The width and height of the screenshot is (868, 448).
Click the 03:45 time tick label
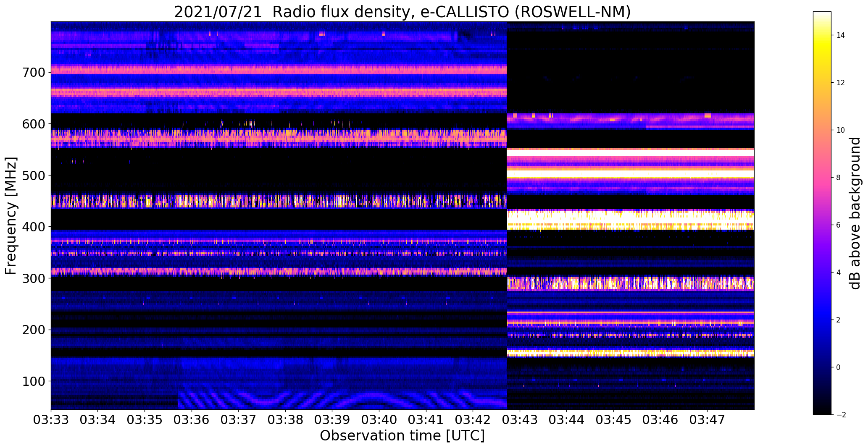[x=614, y=419]
